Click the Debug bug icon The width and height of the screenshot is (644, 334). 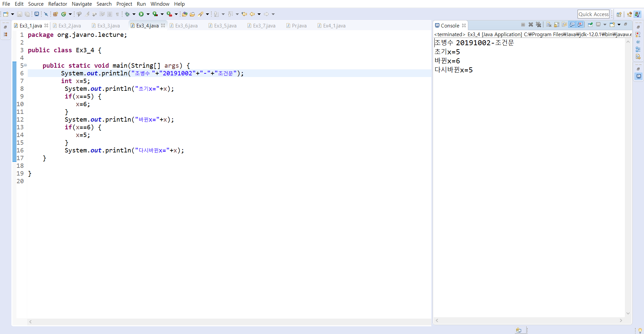pos(127,14)
